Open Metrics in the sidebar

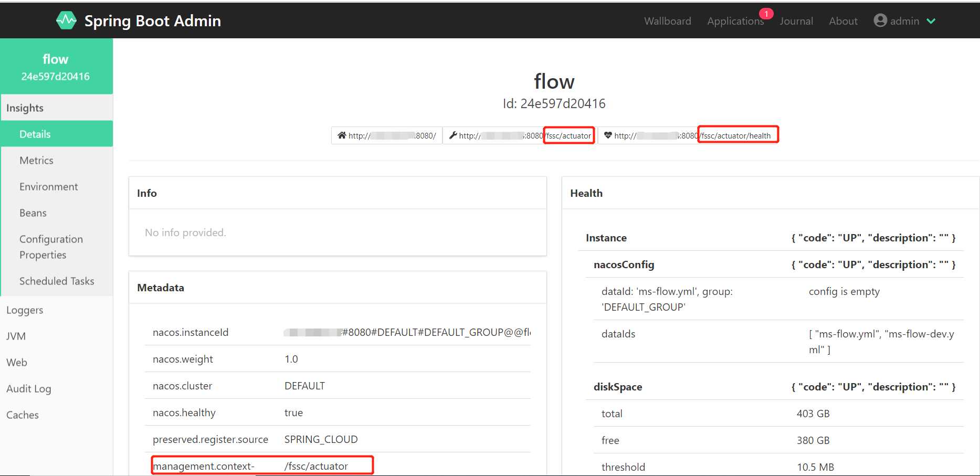click(56, 160)
